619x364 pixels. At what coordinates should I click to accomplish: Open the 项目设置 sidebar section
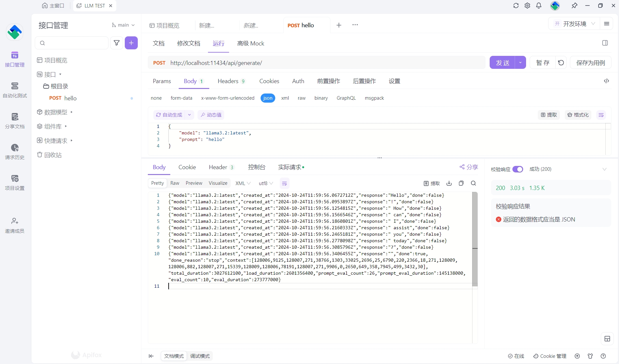(x=15, y=182)
